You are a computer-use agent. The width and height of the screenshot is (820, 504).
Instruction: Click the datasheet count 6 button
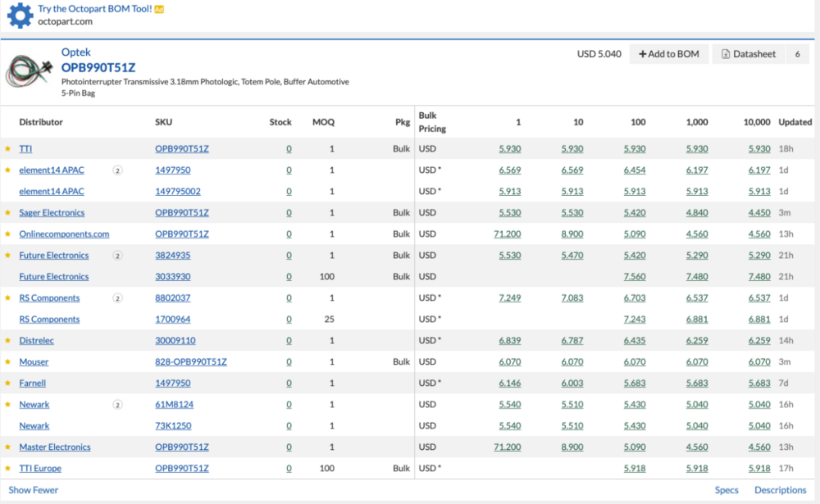(798, 54)
